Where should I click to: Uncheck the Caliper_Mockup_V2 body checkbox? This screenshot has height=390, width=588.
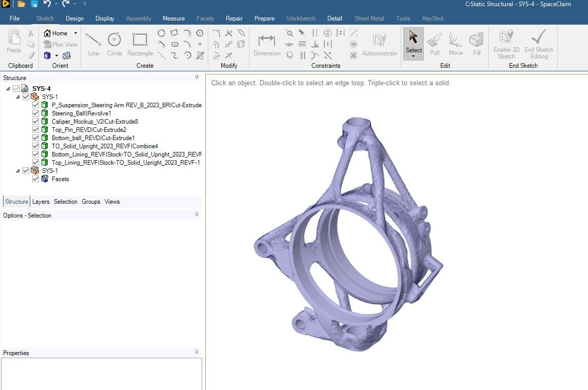coord(35,122)
